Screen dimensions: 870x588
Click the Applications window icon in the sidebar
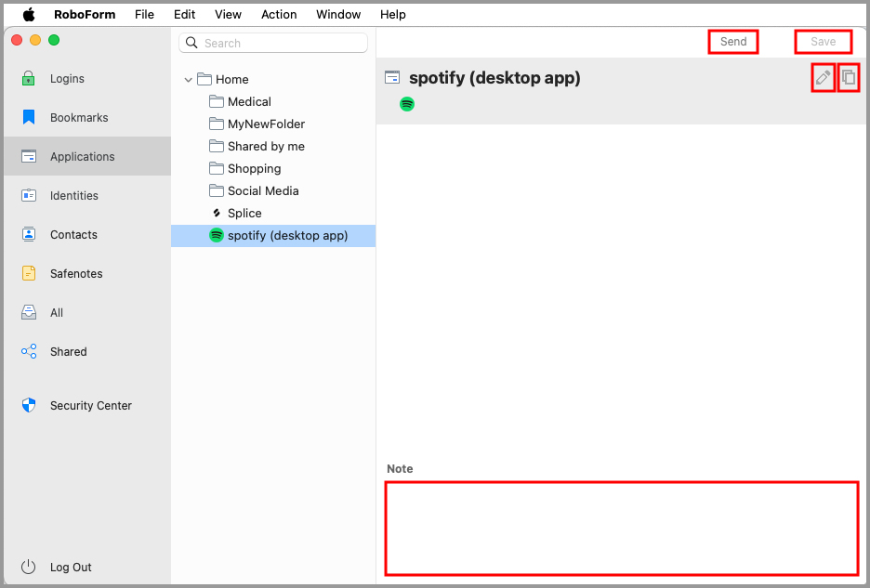[x=28, y=156]
